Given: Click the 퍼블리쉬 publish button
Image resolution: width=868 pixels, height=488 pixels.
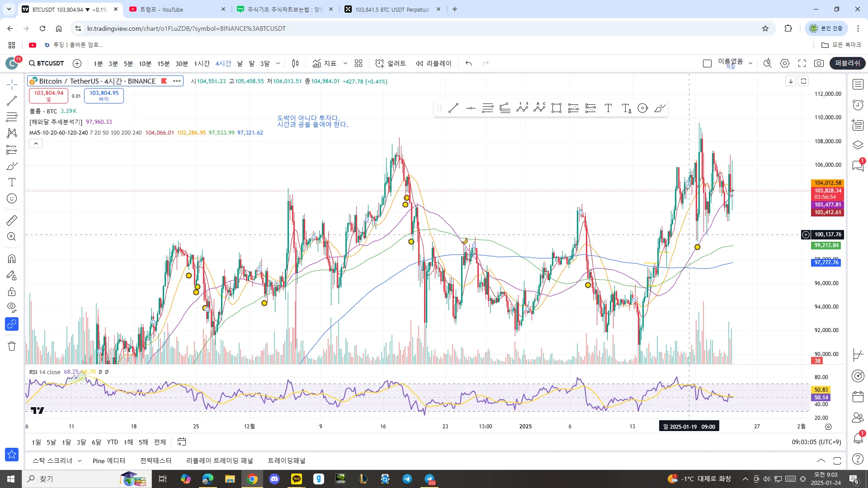Looking at the screenshot, I should click(847, 63).
